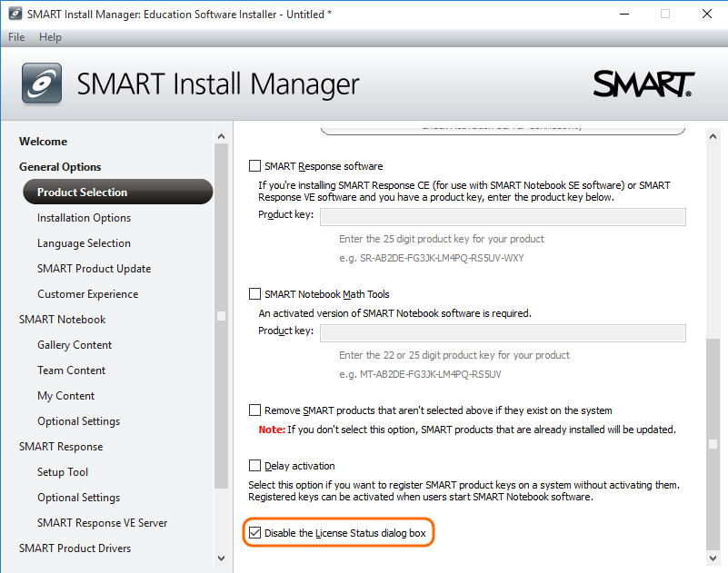
Task: Click the title bar application icon
Action: tap(14, 14)
